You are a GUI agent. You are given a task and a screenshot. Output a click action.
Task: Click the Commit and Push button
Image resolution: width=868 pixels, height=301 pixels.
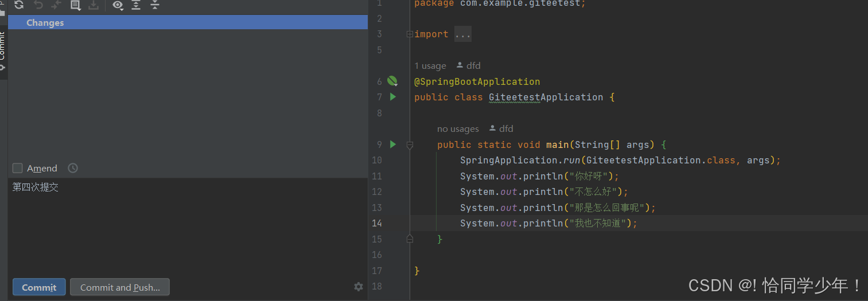120,287
